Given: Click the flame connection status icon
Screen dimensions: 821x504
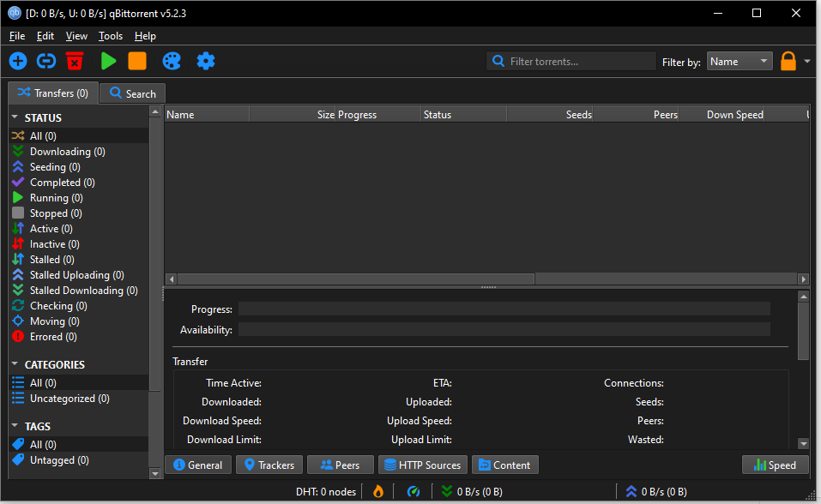Looking at the screenshot, I should tap(378, 491).
